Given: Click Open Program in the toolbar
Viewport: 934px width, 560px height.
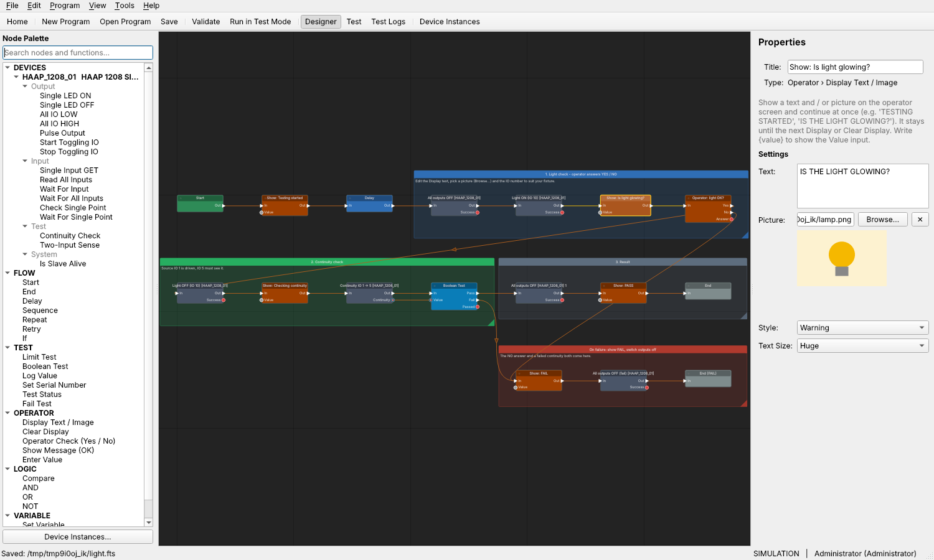Looking at the screenshot, I should [x=125, y=22].
